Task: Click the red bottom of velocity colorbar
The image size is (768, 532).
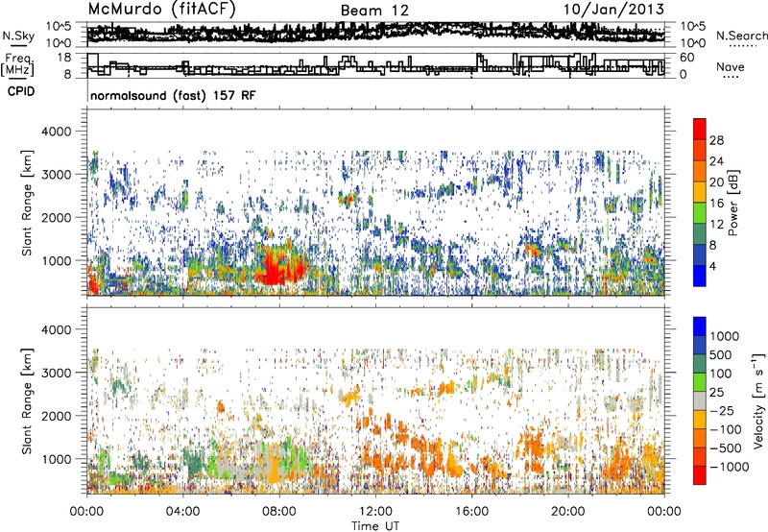Action: (700, 475)
